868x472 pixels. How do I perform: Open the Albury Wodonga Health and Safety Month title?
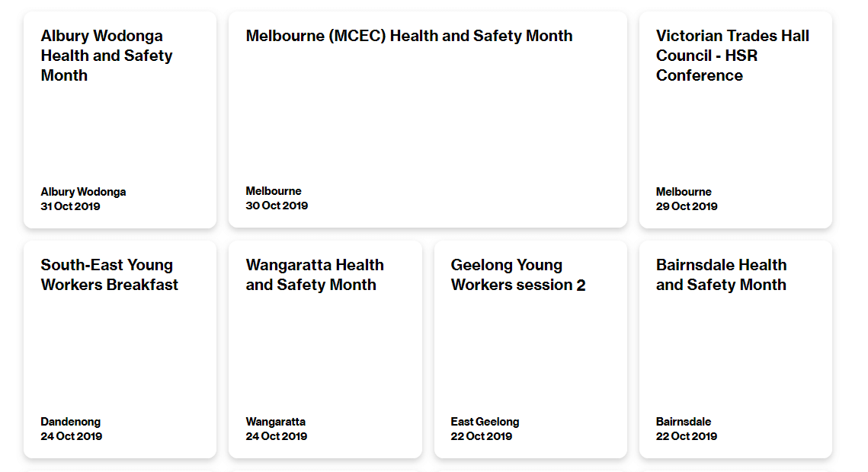point(107,56)
